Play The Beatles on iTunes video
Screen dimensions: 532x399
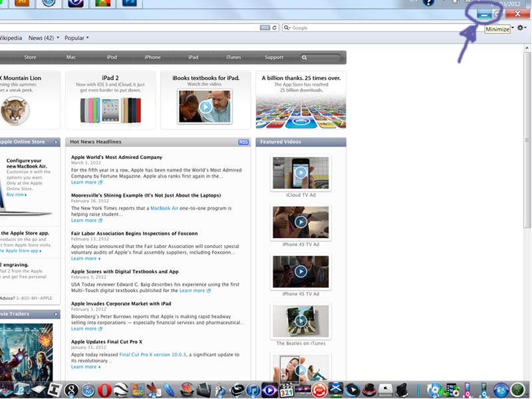[x=301, y=321]
